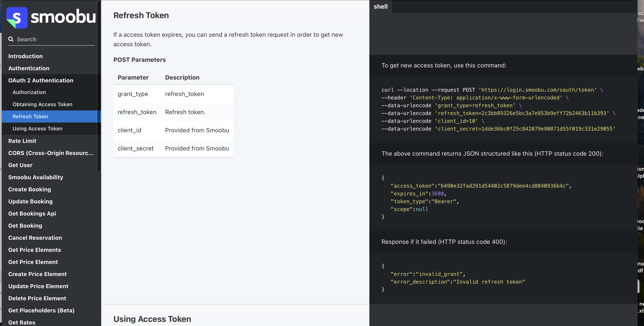Jump to Get Placeholders (Beta)

coord(41,310)
